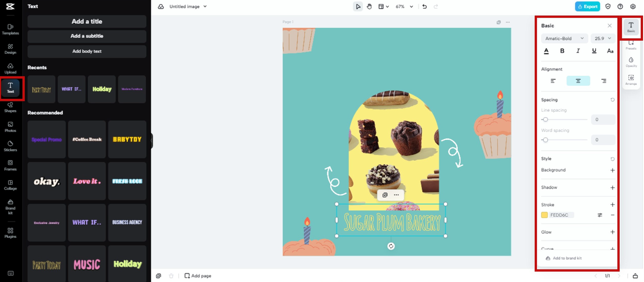Viewport: 644px width, 282px height.
Task: Open the Text tab in sidebar
Action: (10, 88)
